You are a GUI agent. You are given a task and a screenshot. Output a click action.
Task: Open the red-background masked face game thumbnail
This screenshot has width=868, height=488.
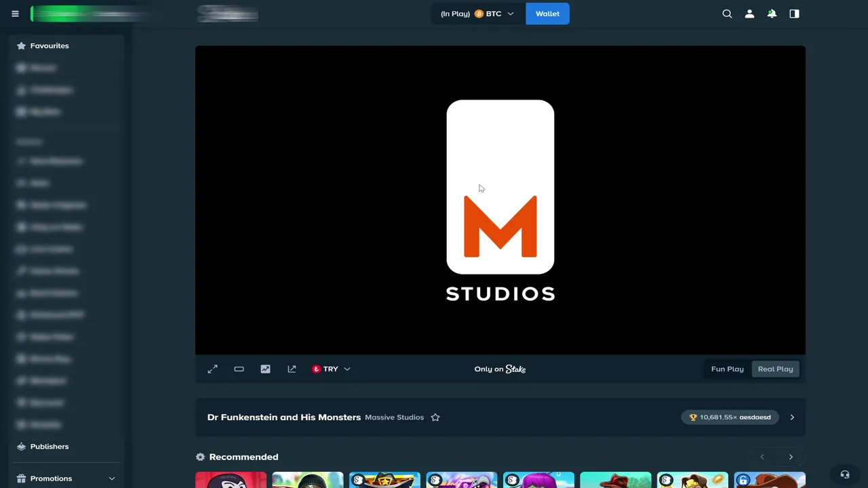(231, 480)
